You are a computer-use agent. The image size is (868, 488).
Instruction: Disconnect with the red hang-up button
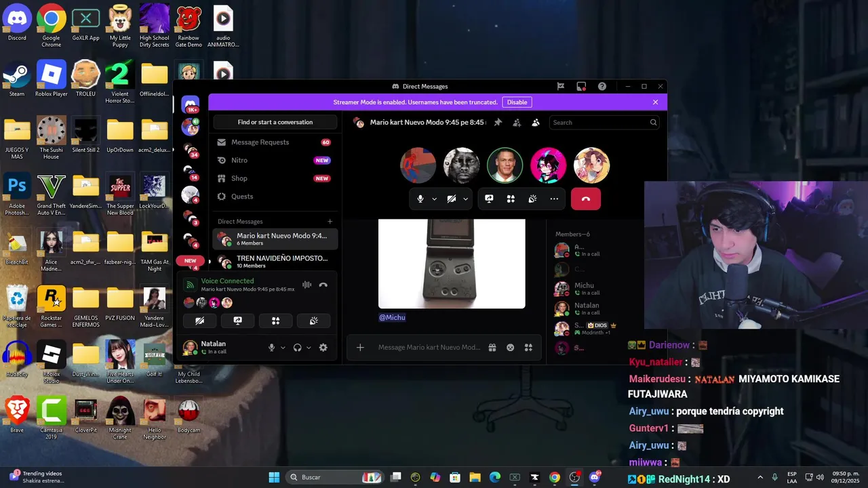point(586,199)
